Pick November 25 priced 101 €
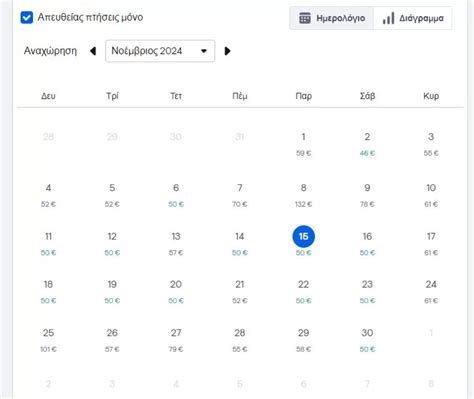 (48, 340)
